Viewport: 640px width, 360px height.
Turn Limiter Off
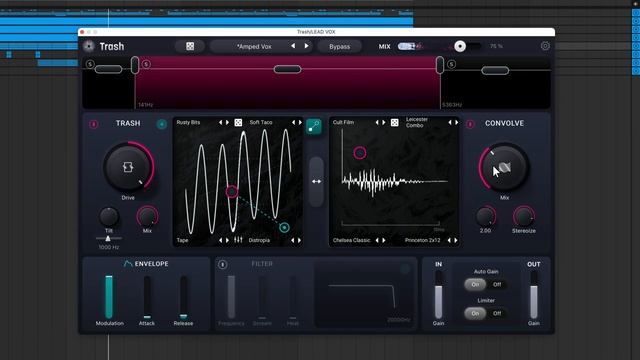pyautogui.click(x=497, y=313)
